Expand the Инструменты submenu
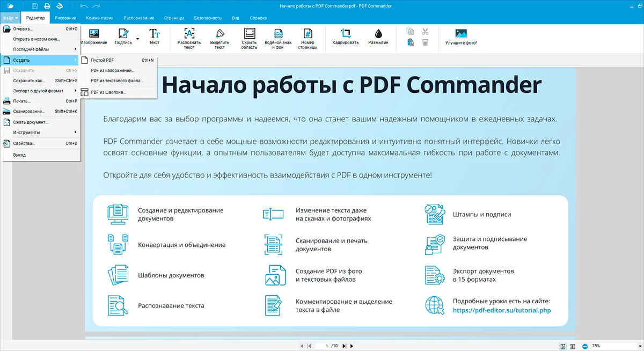 click(40, 132)
